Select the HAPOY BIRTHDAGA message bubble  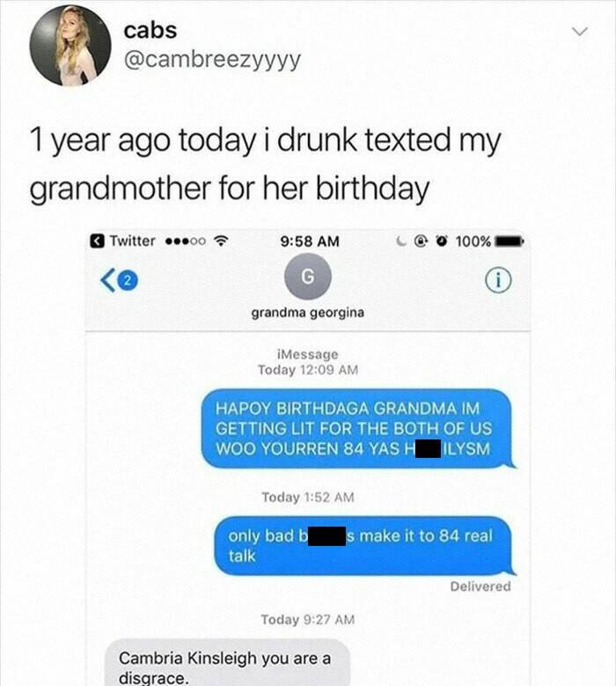[x=358, y=429]
